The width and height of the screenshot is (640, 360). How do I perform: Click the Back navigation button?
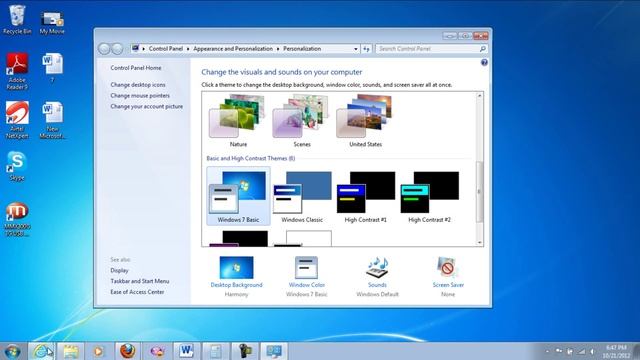104,49
